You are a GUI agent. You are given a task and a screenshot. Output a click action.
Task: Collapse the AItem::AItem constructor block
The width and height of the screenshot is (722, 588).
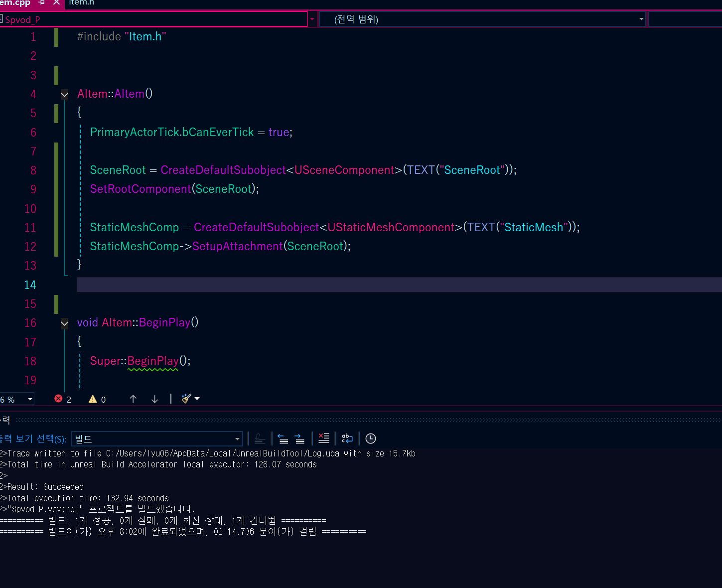coord(64,94)
